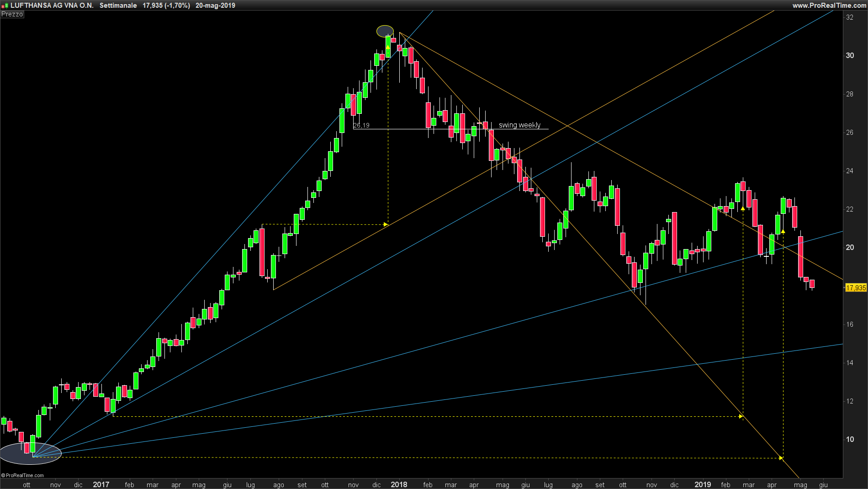Click the yellow arrowhead at the 21 level

(386, 224)
